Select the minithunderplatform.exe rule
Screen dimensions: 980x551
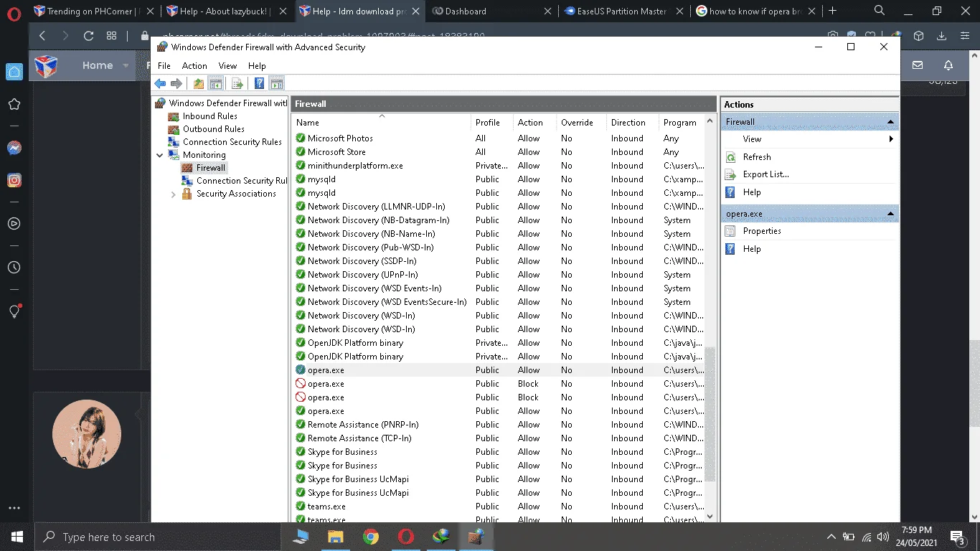click(355, 166)
